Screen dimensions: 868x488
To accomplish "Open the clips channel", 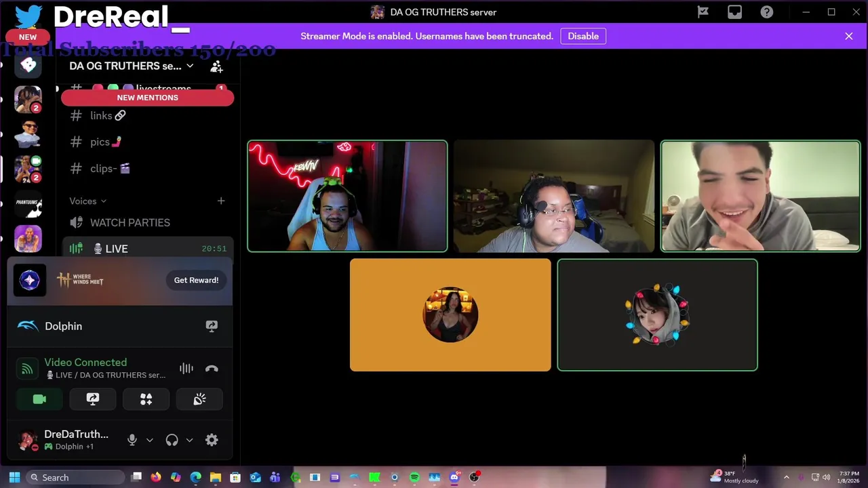I will coord(148,168).
